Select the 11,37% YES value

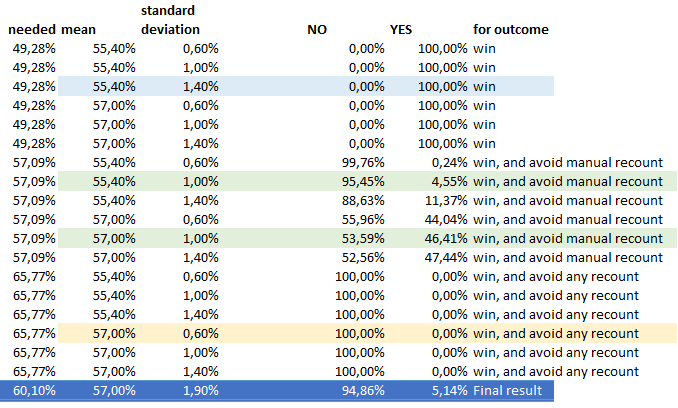tap(446, 200)
